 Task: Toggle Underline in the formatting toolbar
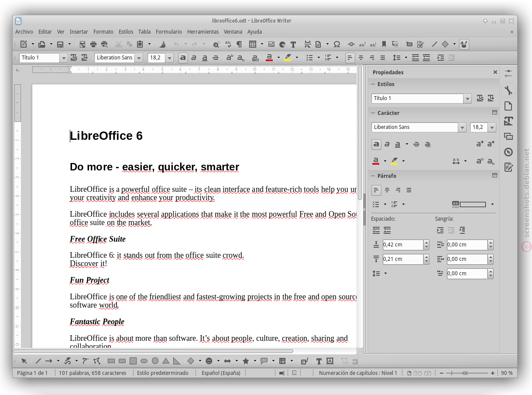pyautogui.click(x=205, y=58)
